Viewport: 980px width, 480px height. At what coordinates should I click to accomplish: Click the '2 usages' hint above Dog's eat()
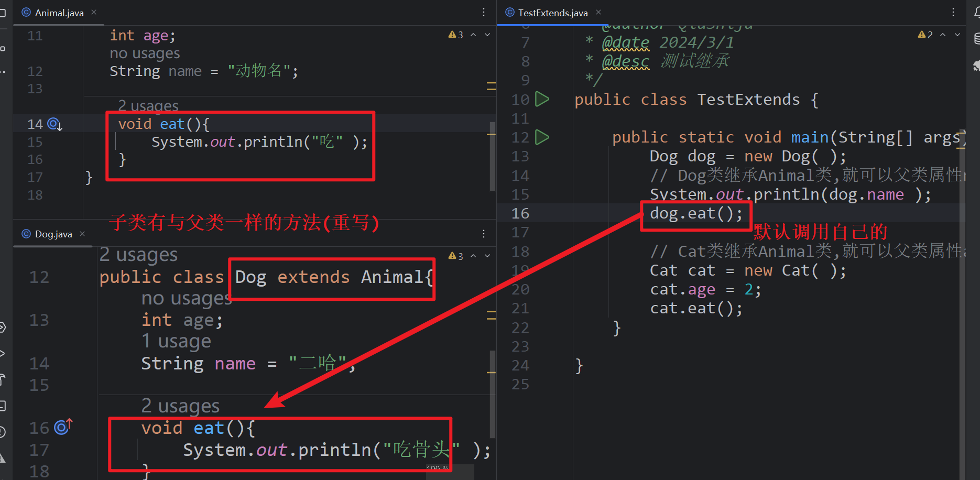tap(180, 406)
